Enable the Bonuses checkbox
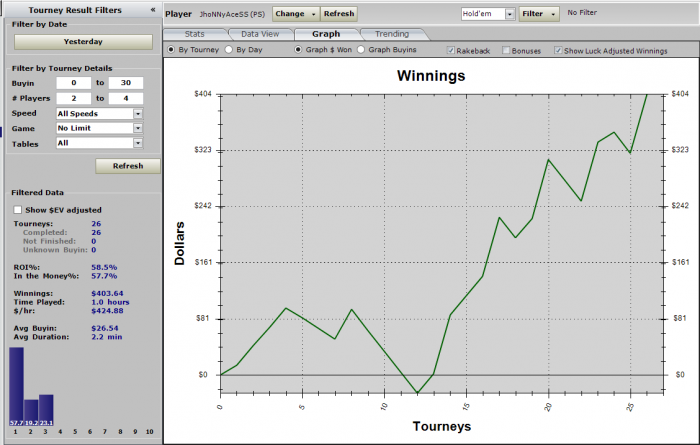700x445 pixels. tap(506, 50)
